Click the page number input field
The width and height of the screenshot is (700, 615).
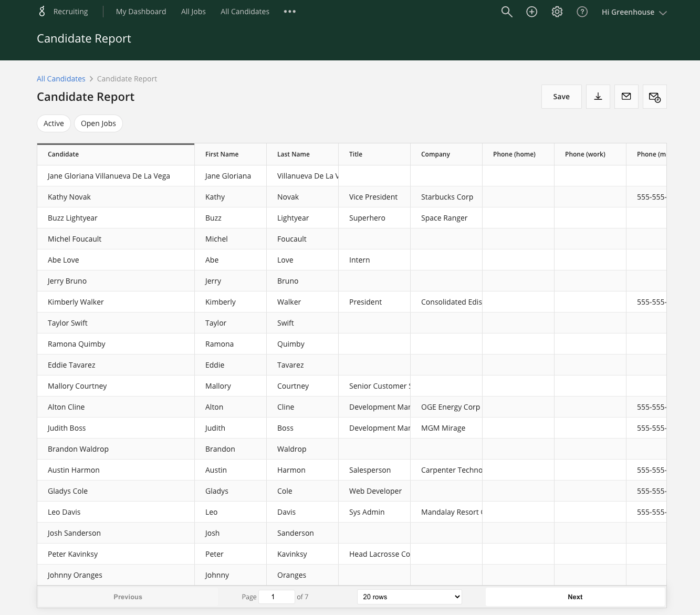(277, 597)
